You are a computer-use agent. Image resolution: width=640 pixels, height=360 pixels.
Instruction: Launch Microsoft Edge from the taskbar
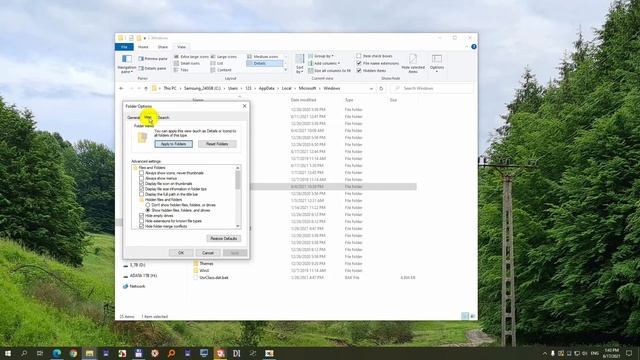[x=57, y=353]
